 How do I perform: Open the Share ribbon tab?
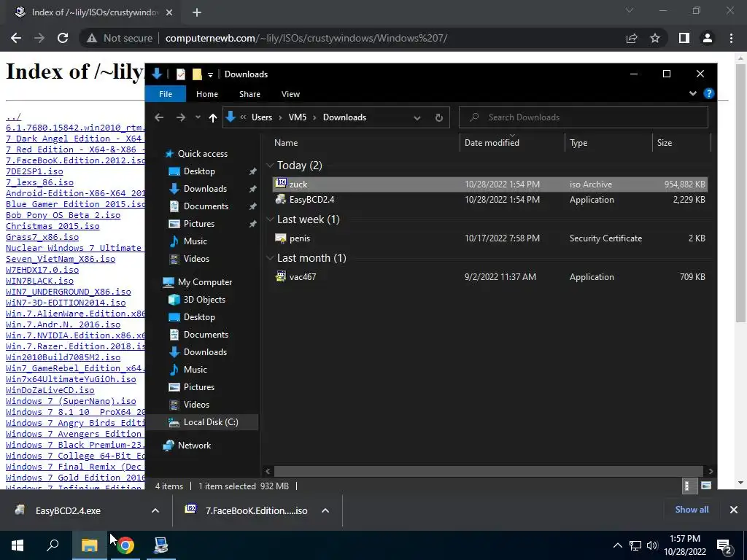249,94
